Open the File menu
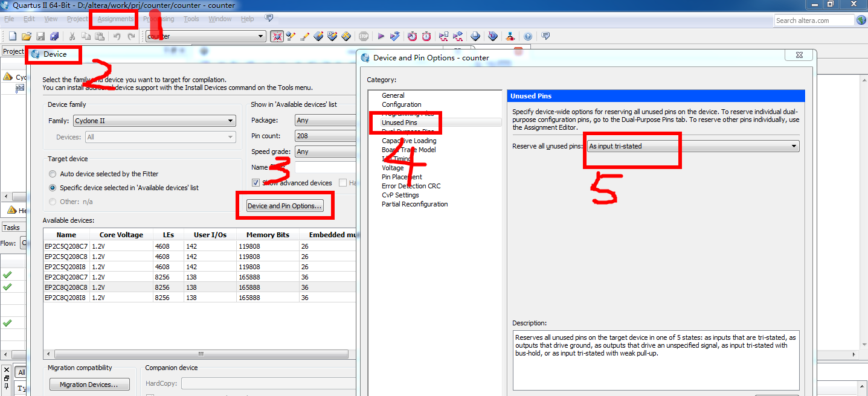The width and height of the screenshot is (868, 396). click(9, 19)
